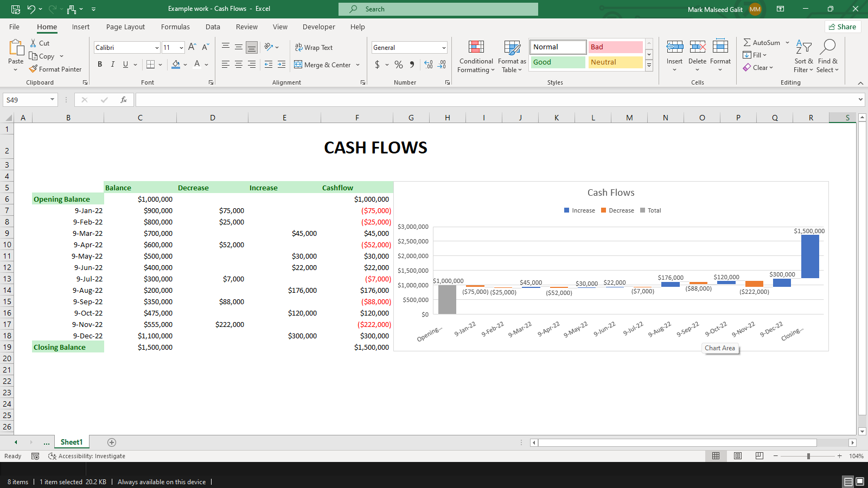Open the General number format dropdown
Image resolution: width=868 pixels, height=488 pixels.
(444, 48)
